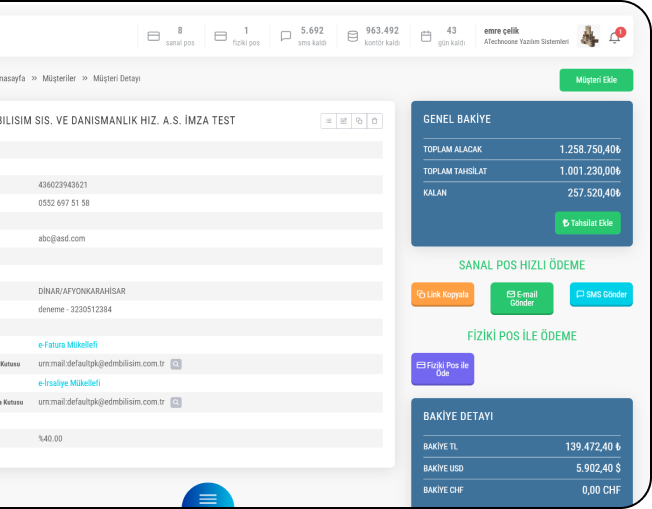652x509 pixels.
Task: Click the FİZİKİ POS İLE ÖDEME heading
Action: pos(522,336)
